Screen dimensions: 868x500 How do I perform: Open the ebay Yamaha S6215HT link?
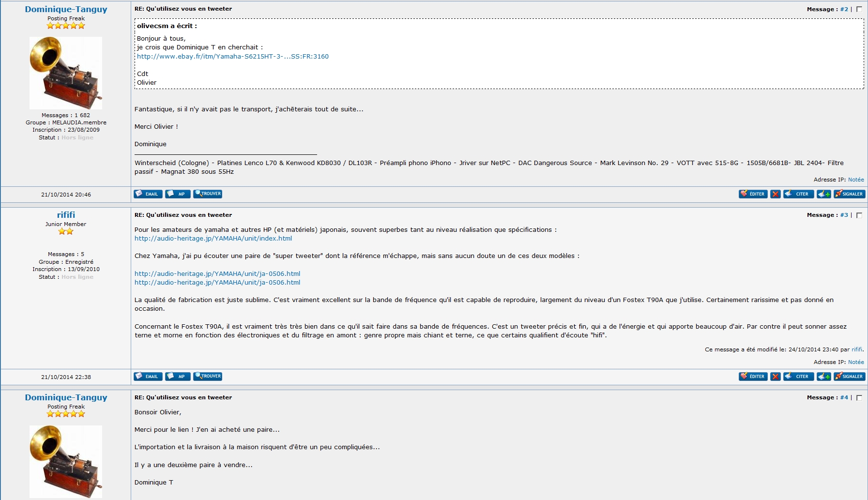point(232,56)
